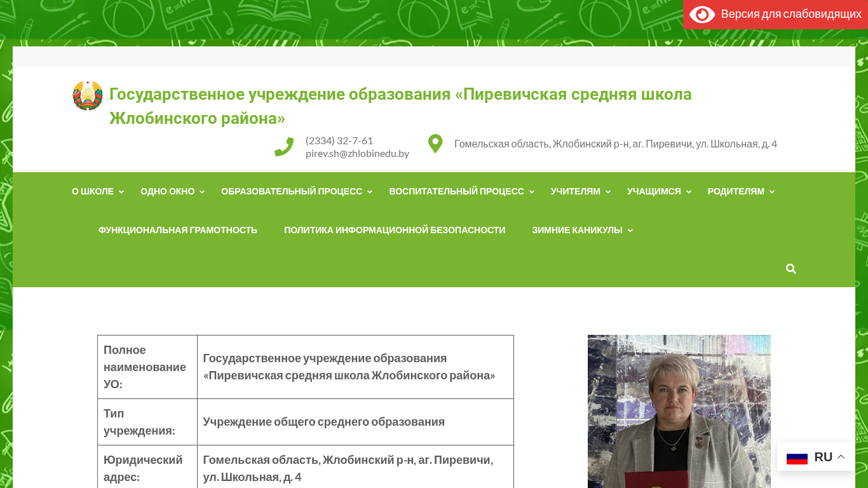Click the eye icon for visually impaired version

(x=702, y=15)
